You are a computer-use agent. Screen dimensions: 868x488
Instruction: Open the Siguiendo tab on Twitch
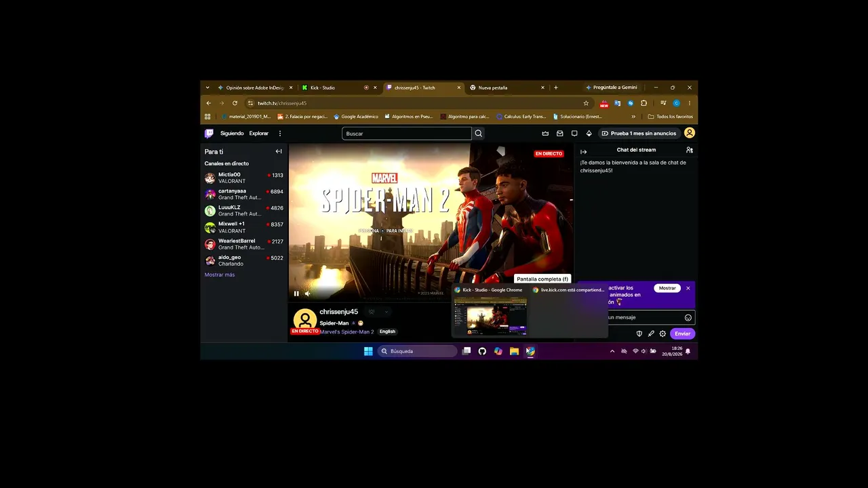point(232,134)
